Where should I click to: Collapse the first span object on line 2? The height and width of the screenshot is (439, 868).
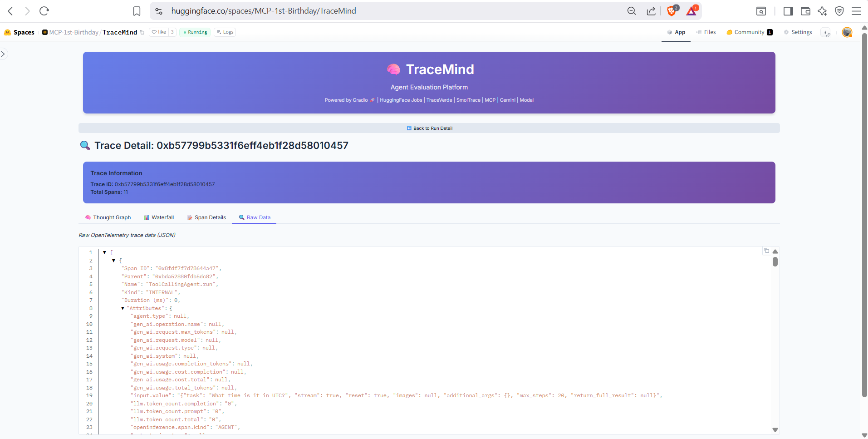click(x=113, y=261)
